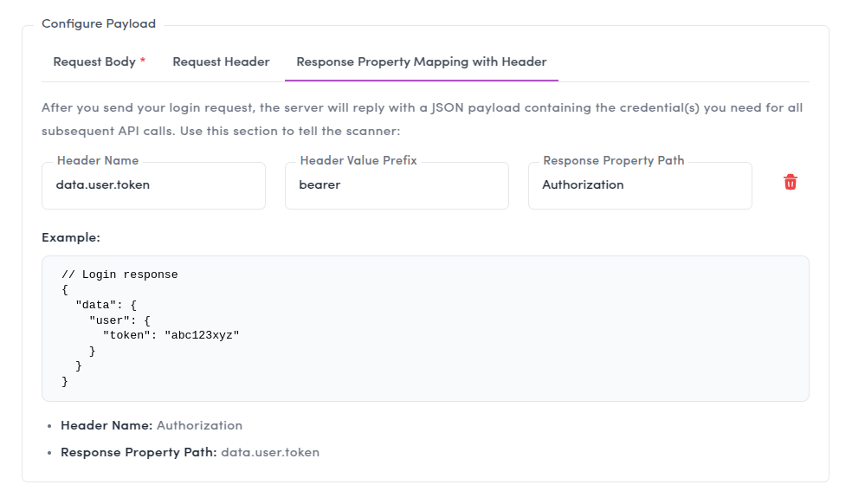Delete the header mapping row with trash icon
852x504 pixels.
[790, 183]
